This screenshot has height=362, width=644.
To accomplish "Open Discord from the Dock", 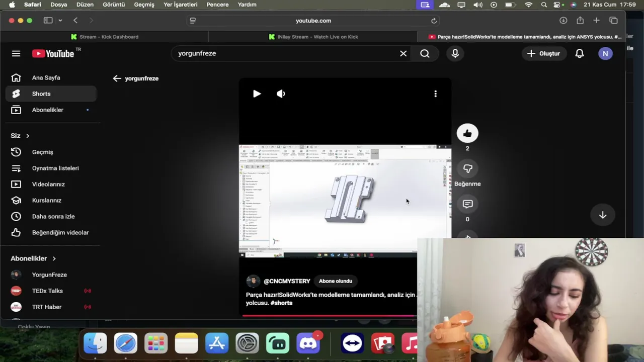I will (308, 343).
